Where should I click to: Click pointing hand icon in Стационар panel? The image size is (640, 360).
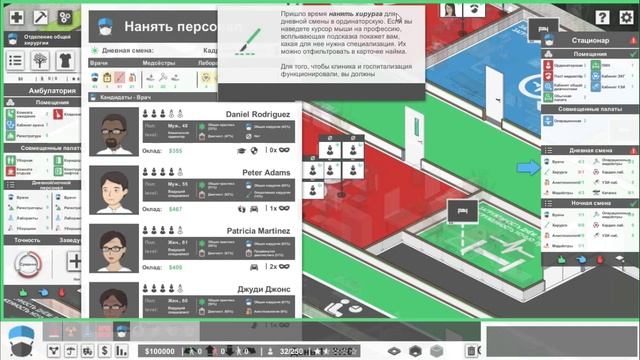(581, 260)
